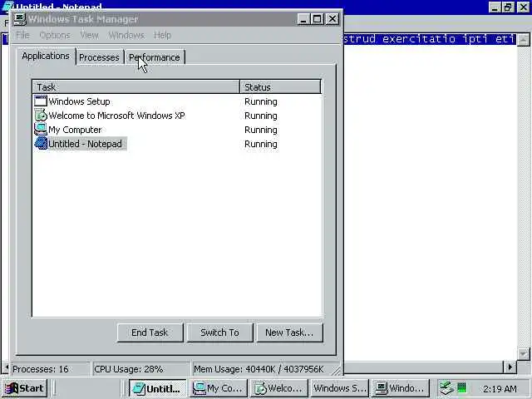Open the File menu in Task Manager

tap(22, 35)
